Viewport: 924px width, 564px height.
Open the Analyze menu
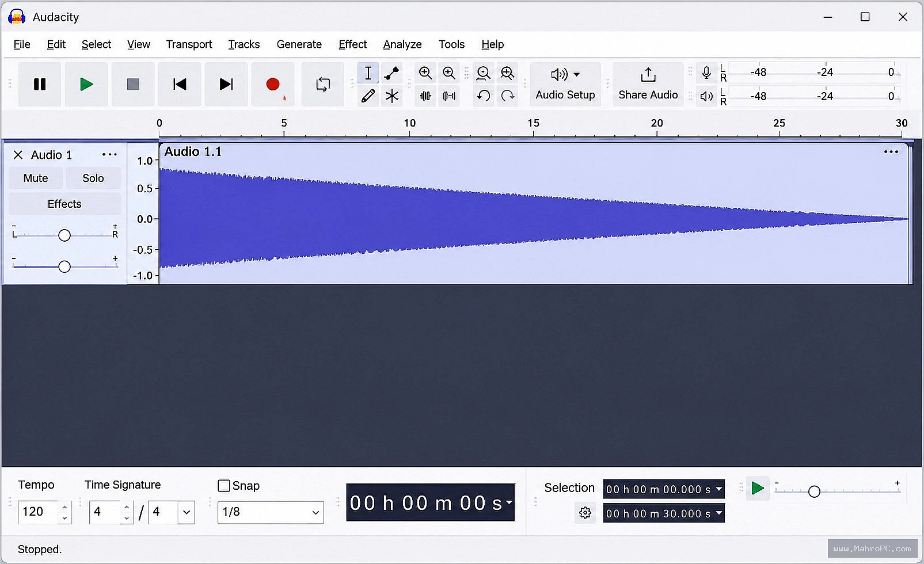click(402, 44)
